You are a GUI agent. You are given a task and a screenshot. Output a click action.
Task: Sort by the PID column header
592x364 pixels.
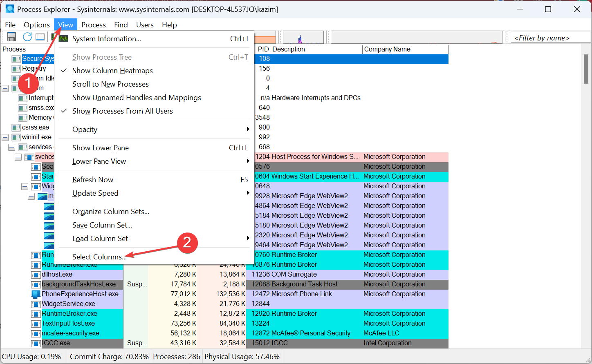coord(263,49)
